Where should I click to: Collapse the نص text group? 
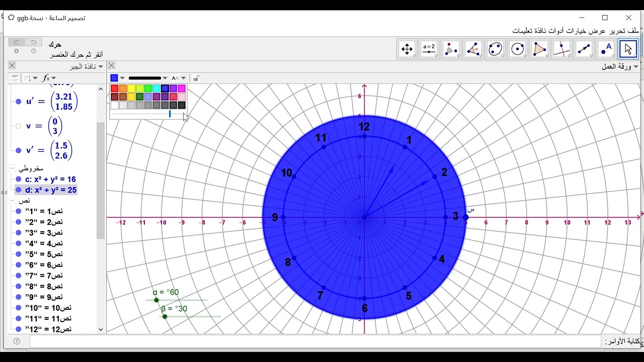pos(12,201)
